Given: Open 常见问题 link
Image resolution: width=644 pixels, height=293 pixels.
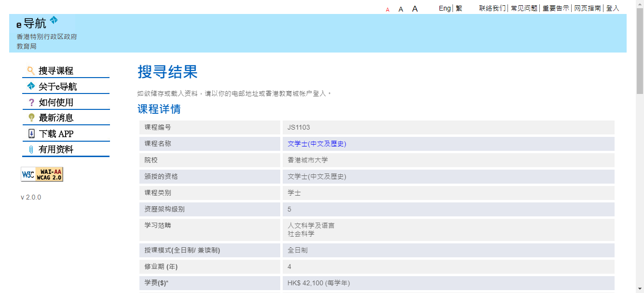Looking at the screenshot, I should [524, 8].
